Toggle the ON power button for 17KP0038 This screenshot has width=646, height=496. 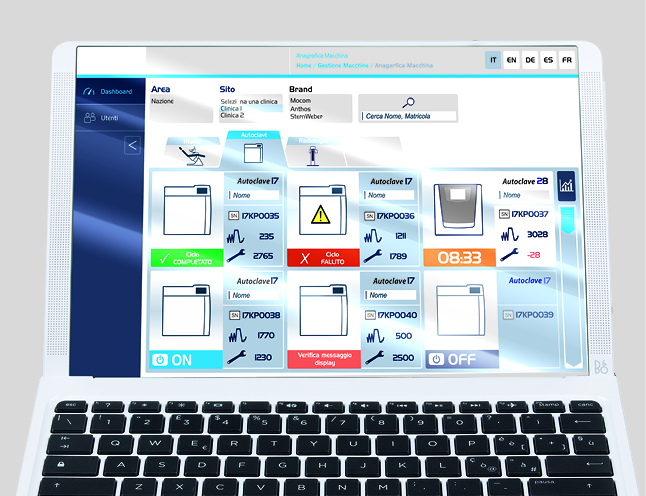(x=185, y=359)
